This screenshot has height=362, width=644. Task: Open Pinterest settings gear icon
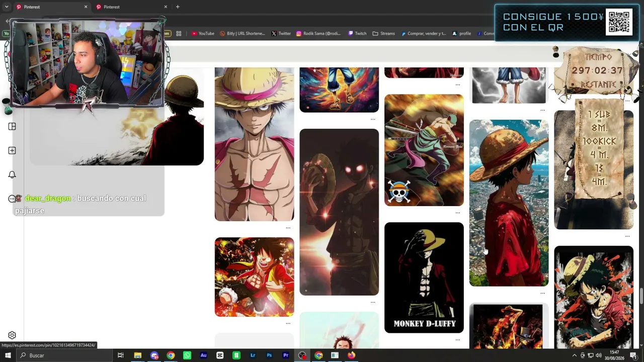[x=12, y=335]
